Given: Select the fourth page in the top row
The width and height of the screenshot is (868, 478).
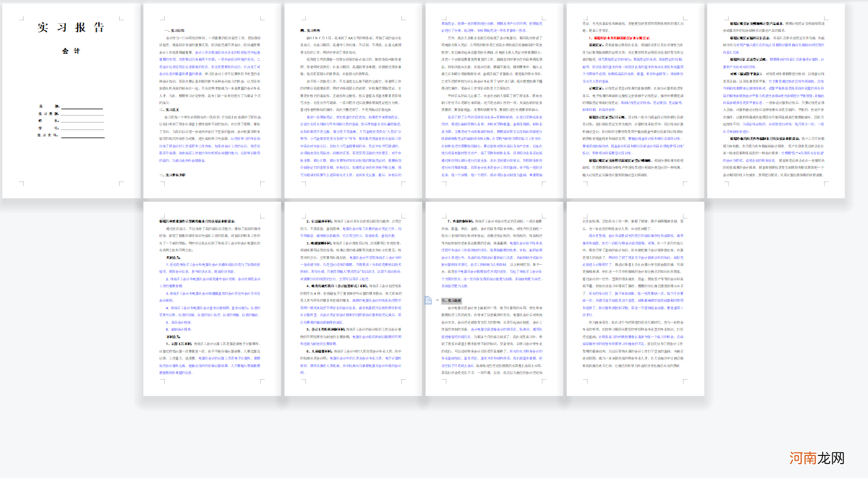Looking at the screenshot, I should tap(494, 101).
